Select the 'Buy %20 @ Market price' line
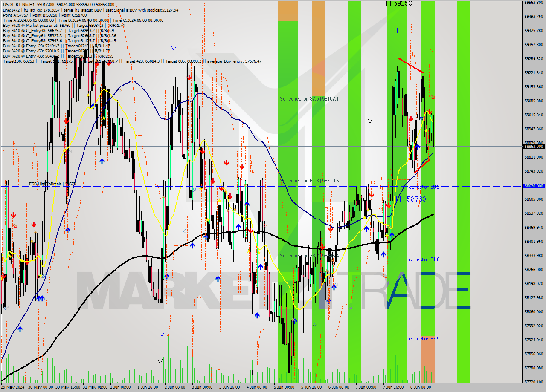This screenshot has height=392, width=546. click(x=64, y=25)
